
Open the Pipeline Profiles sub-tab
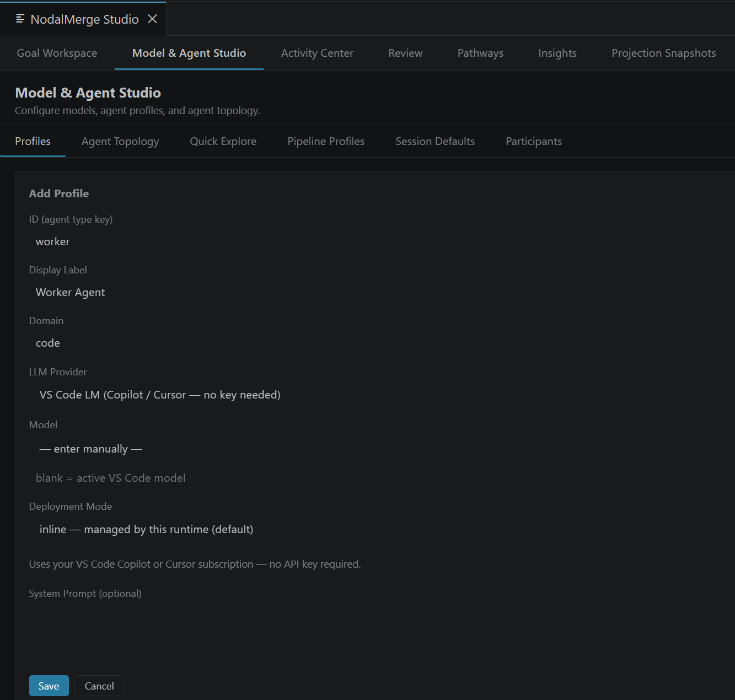tap(326, 141)
